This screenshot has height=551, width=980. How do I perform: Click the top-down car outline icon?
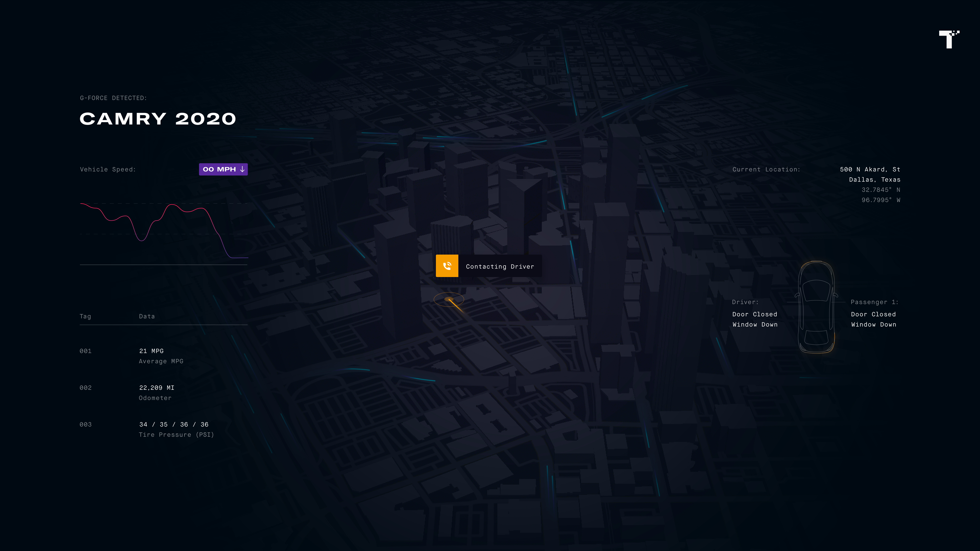(816, 307)
